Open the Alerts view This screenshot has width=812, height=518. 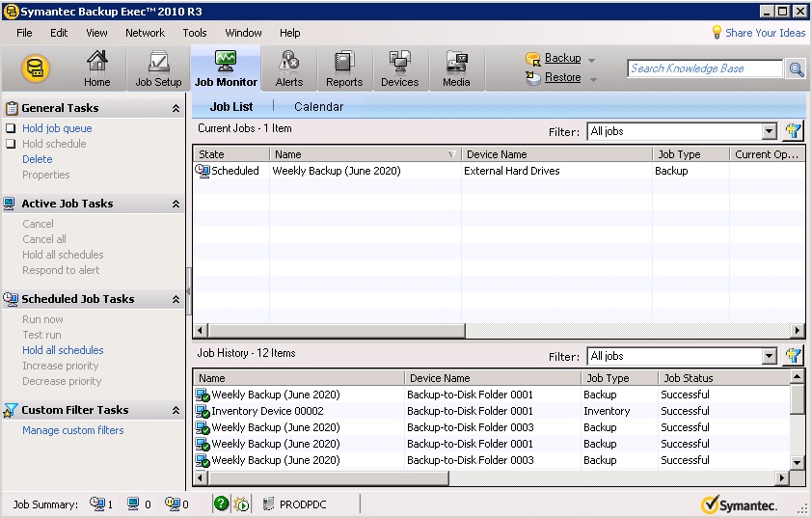pyautogui.click(x=289, y=68)
